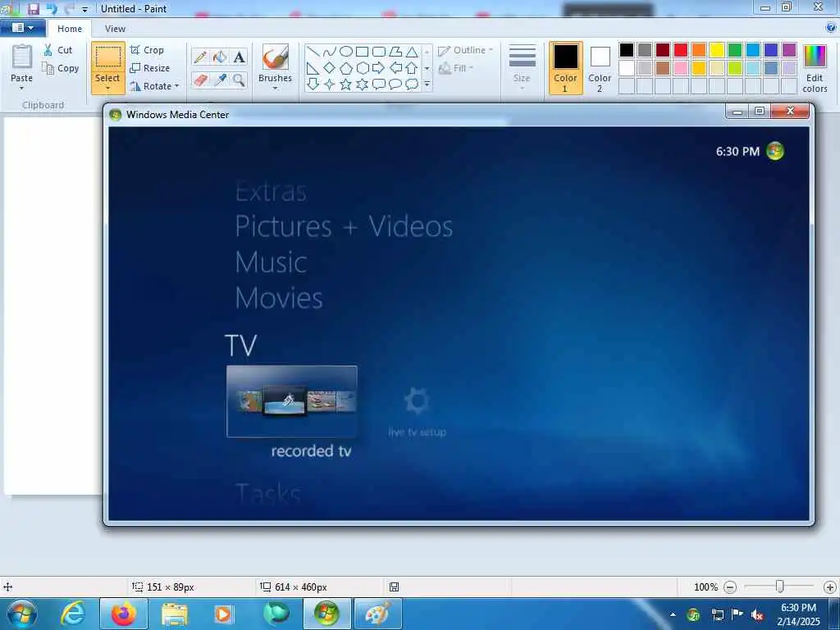Choose the Rectangle shape
840x630 pixels.
[x=362, y=52]
